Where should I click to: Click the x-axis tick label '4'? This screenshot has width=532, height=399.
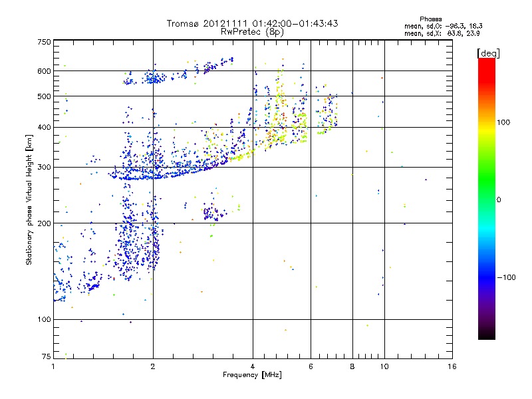[253, 366]
